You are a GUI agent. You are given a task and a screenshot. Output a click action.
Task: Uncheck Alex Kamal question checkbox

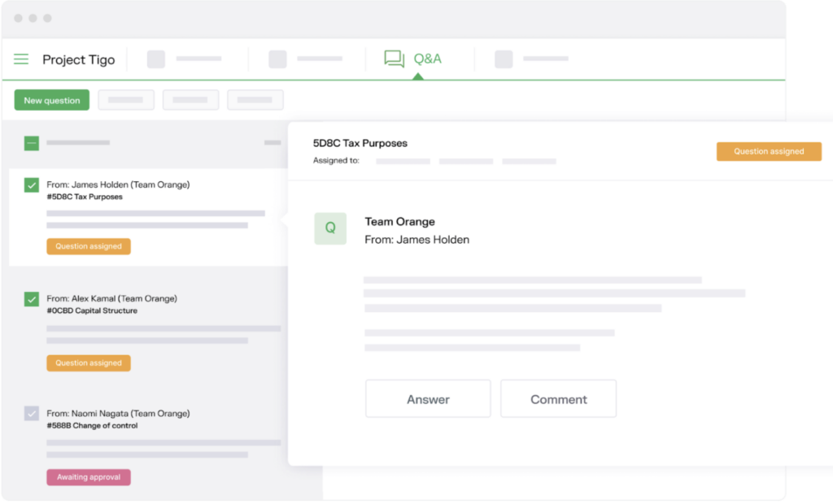pyautogui.click(x=32, y=299)
